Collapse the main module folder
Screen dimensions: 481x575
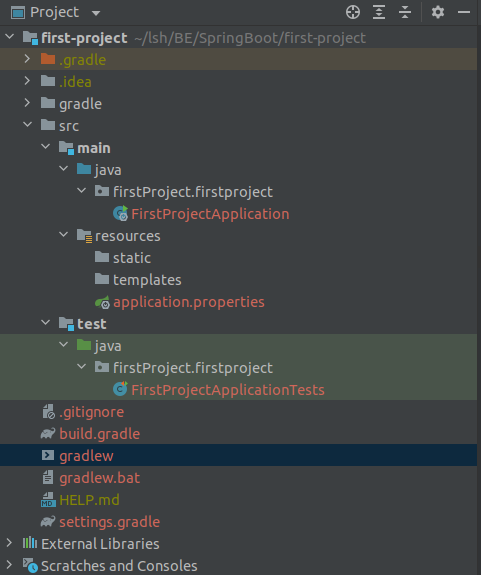tap(45, 147)
